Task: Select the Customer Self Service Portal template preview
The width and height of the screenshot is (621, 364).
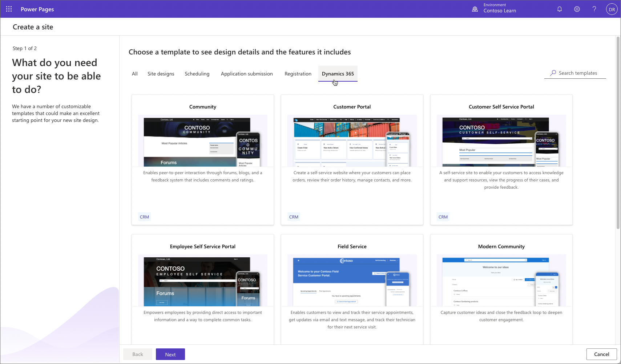Action: click(501, 142)
